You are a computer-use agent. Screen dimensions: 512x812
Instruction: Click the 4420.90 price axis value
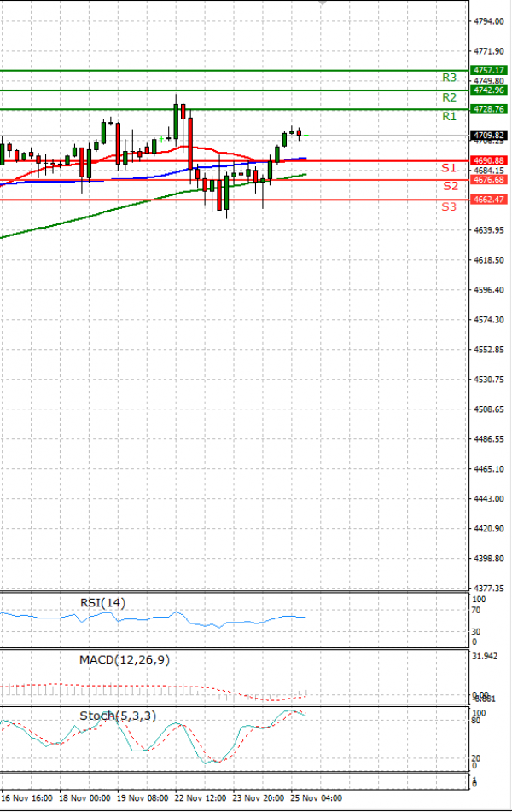tap(489, 529)
